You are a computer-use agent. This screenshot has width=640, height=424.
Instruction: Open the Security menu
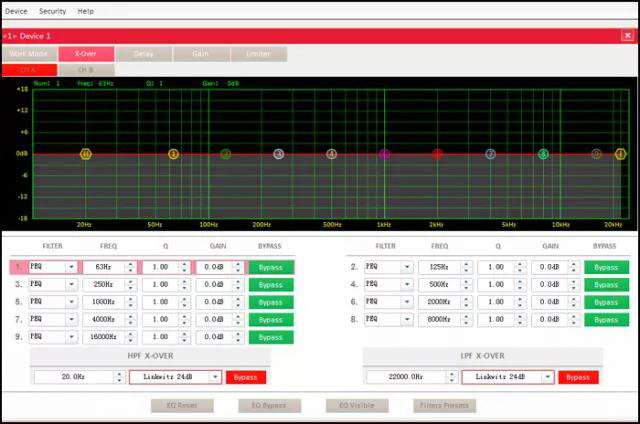point(52,11)
